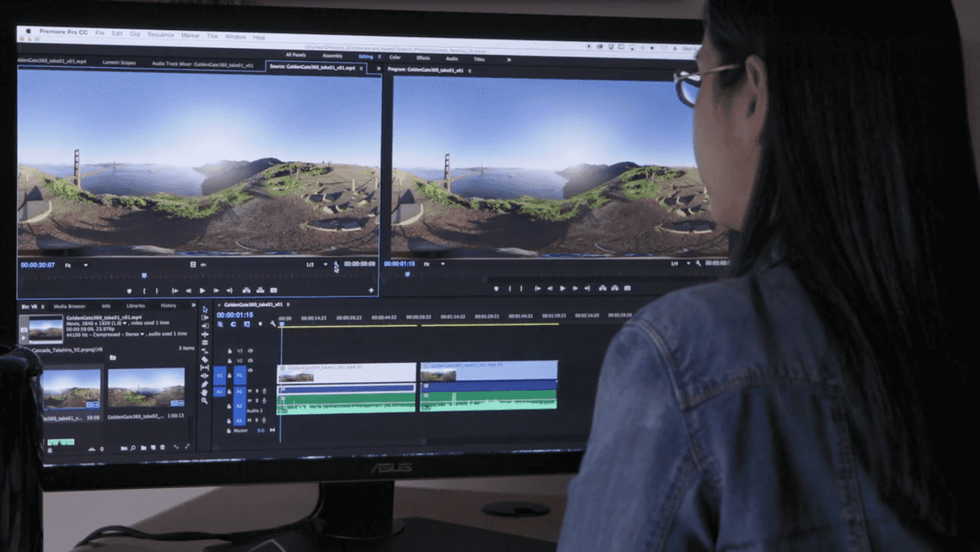
Task: Open Source monitor 1/2 resolution dropdown
Action: pos(316,265)
